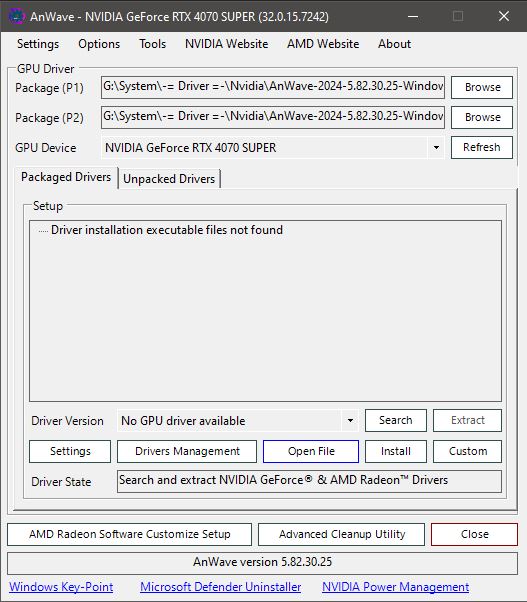Expand the GPU Device dropdown arrow

coord(436,148)
